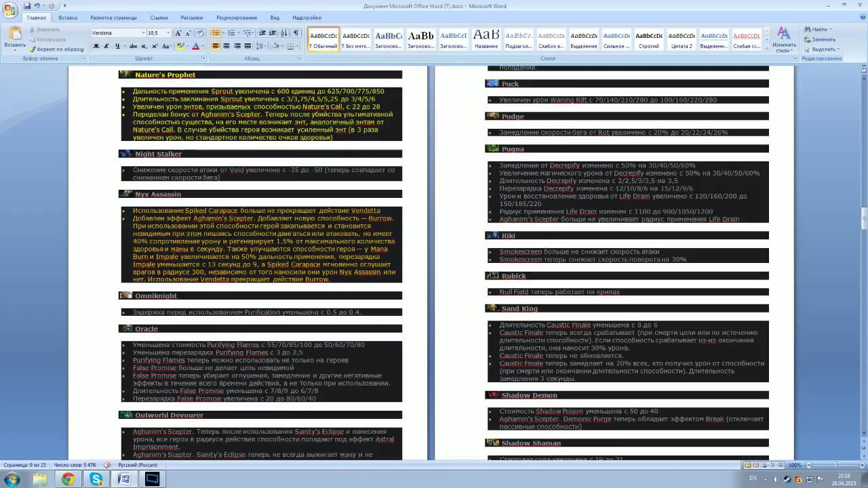Sort the selected text

point(284,33)
